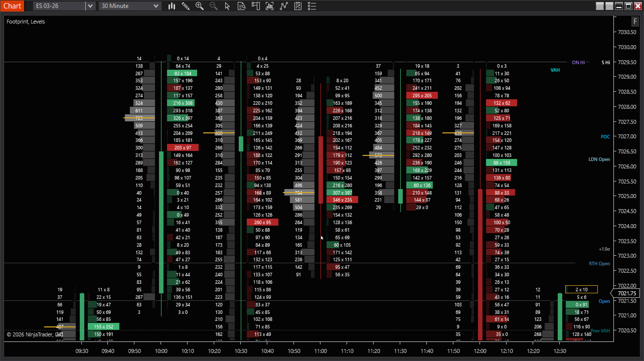The width and height of the screenshot is (644, 361).
Task: Click the 09:30 time axis label
Action: pyautogui.click(x=82, y=351)
